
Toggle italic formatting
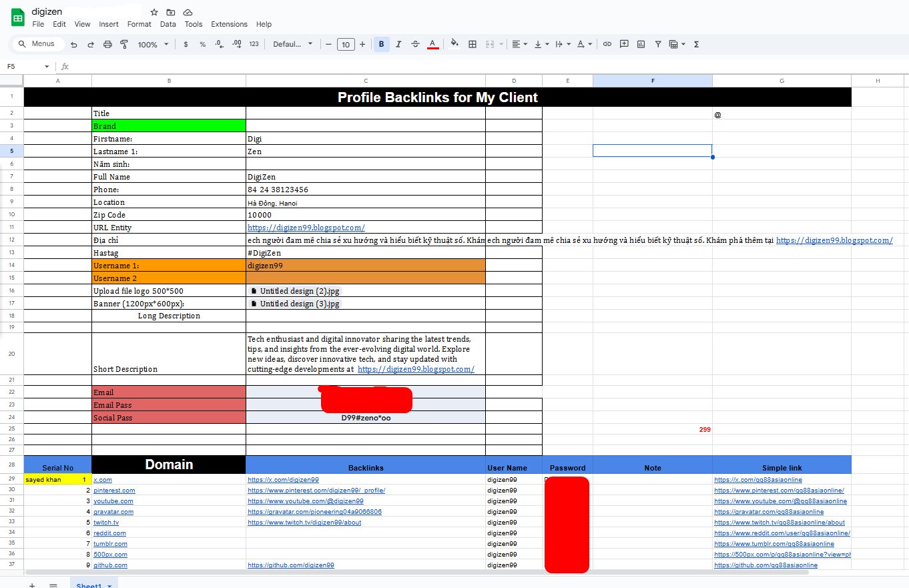coord(398,45)
